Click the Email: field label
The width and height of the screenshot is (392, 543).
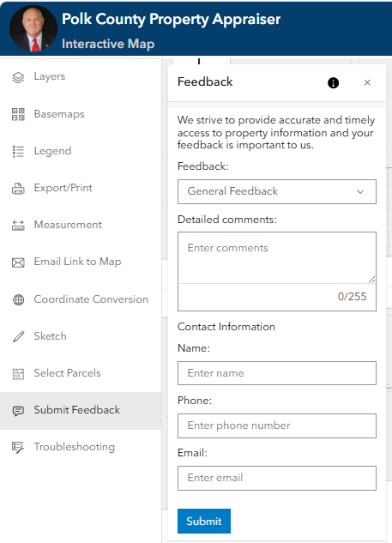click(x=192, y=453)
